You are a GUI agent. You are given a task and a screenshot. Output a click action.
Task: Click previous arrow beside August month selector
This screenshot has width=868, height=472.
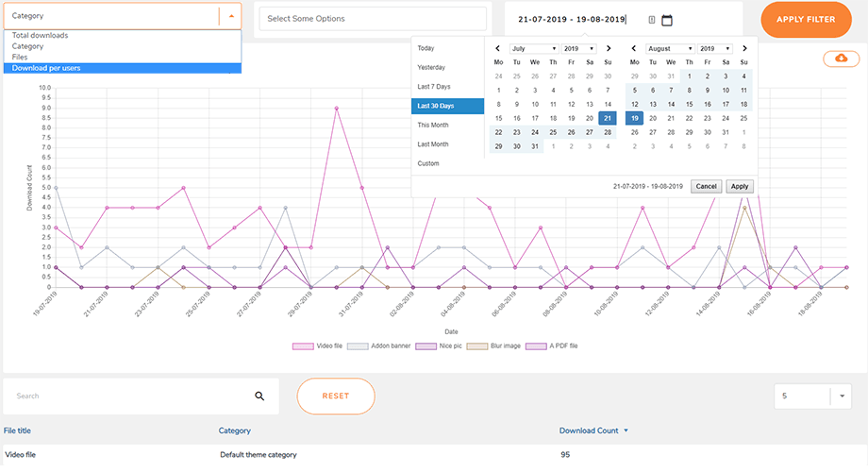tap(636, 48)
